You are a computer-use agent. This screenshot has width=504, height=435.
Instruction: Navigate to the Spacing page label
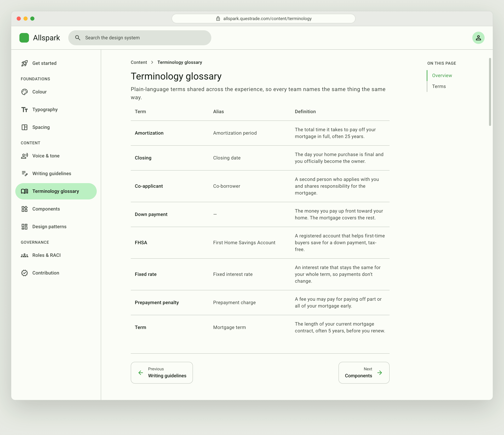point(41,127)
